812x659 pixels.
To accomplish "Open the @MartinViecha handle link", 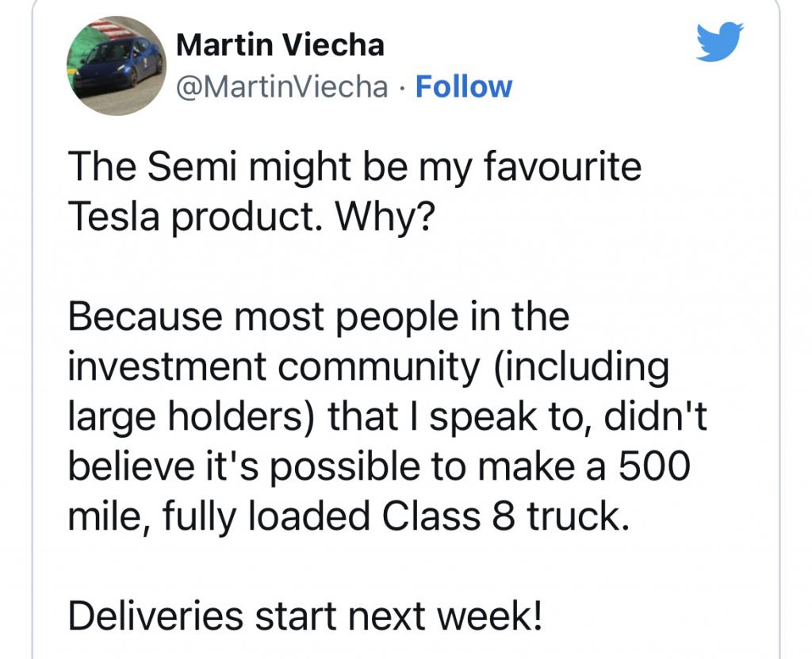I will pos(282,86).
